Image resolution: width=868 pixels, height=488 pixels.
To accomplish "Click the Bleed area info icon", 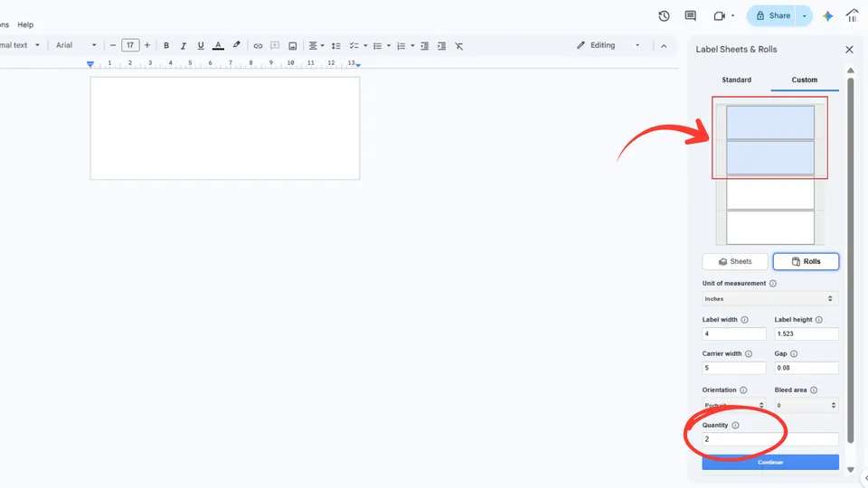I will click(x=814, y=390).
